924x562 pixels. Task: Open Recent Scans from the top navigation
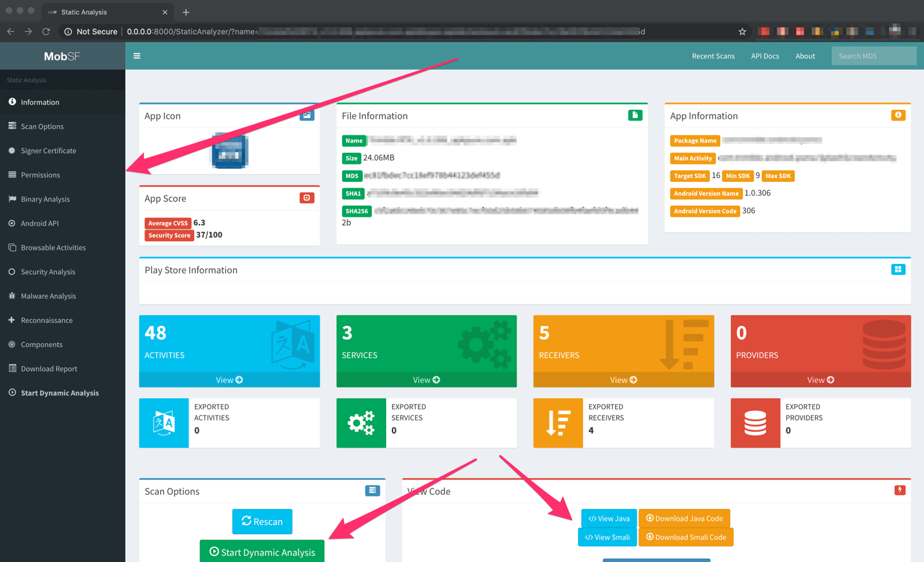[x=713, y=56]
